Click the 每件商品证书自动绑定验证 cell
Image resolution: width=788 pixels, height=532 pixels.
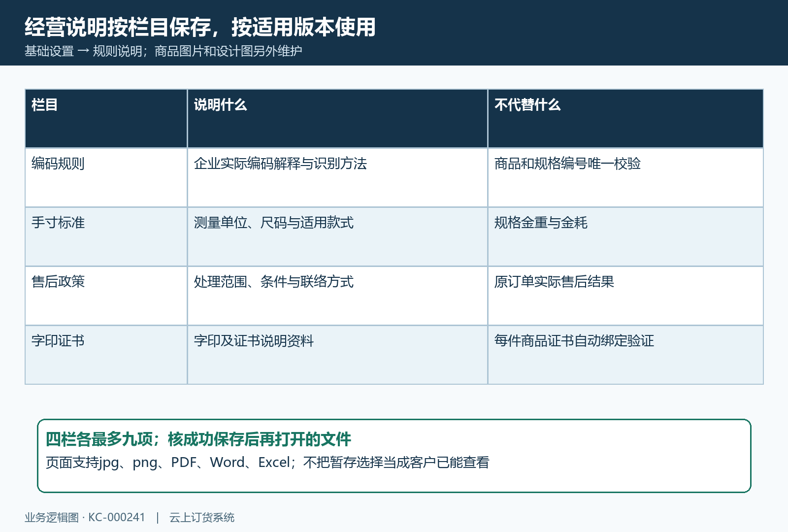point(625,355)
